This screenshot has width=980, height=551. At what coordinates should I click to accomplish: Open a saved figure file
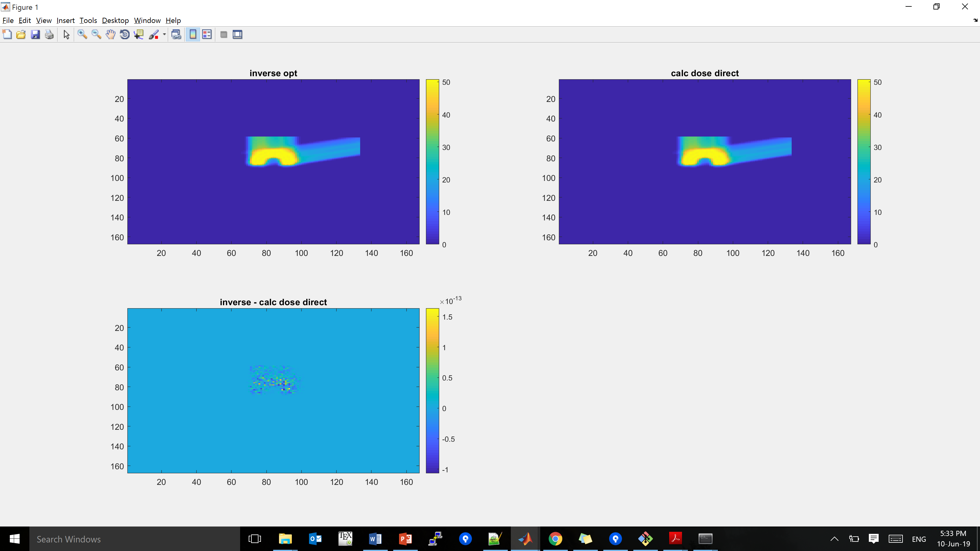coord(21,34)
